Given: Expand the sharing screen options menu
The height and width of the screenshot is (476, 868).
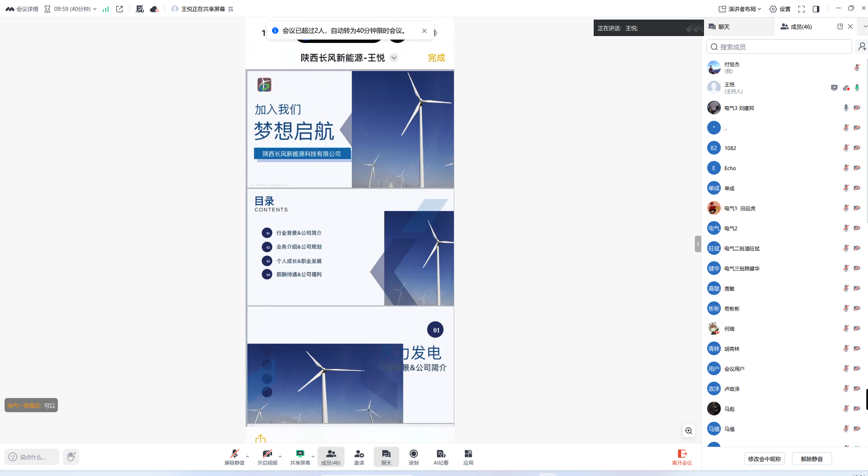Looking at the screenshot, I should coord(231,9).
